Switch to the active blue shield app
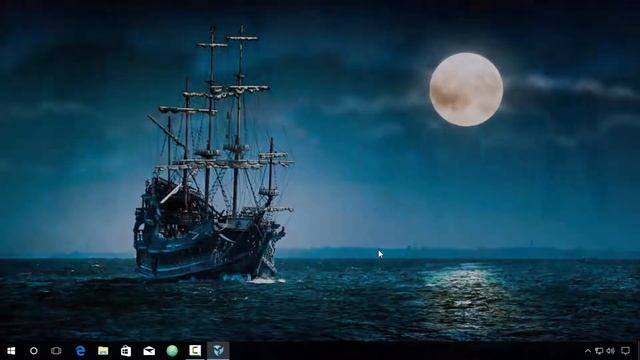The image size is (640, 360). [218, 351]
